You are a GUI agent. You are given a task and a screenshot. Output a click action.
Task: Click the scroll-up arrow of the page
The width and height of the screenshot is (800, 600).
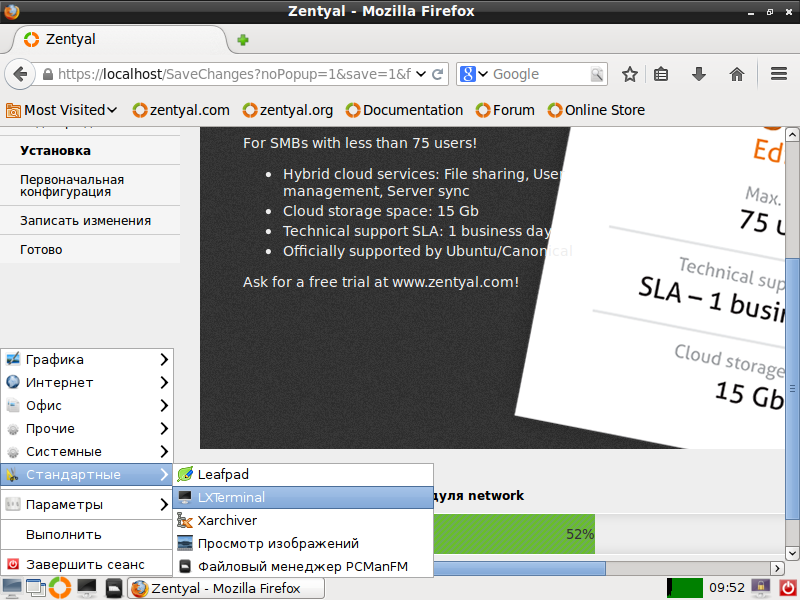[x=792, y=135]
